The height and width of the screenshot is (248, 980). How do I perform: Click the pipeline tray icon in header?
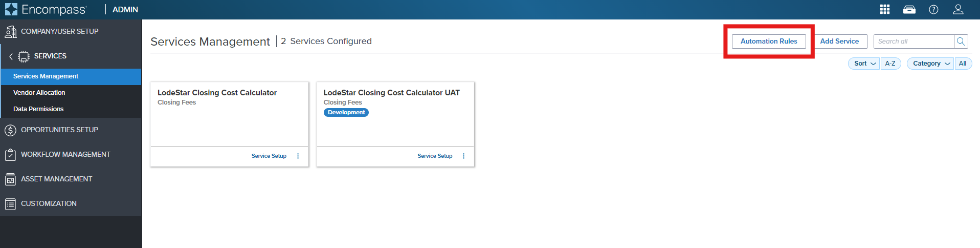click(x=909, y=9)
